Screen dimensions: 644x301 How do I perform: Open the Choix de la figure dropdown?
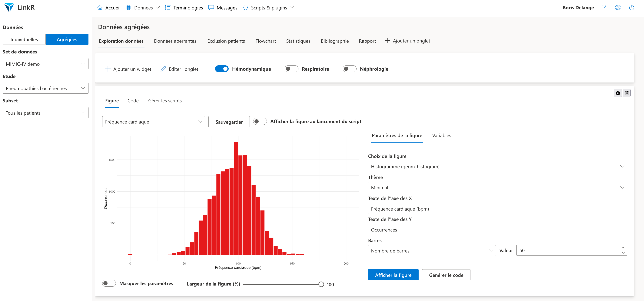[497, 166]
